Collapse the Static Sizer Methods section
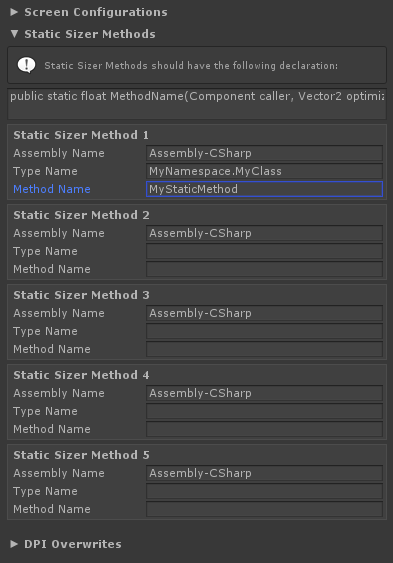Image resolution: width=393 pixels, height=563 pixels. click(x=14, y=34)
